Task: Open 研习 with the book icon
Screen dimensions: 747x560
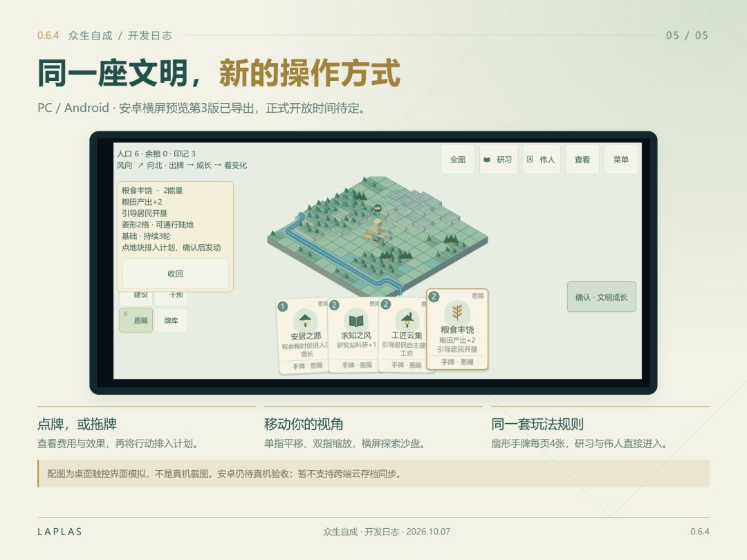Action: point(498,160)
